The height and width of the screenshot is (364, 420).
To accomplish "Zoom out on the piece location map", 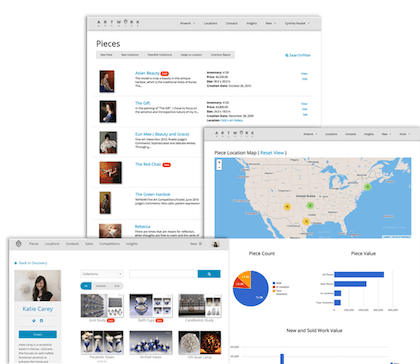I will tap(219, 167).
